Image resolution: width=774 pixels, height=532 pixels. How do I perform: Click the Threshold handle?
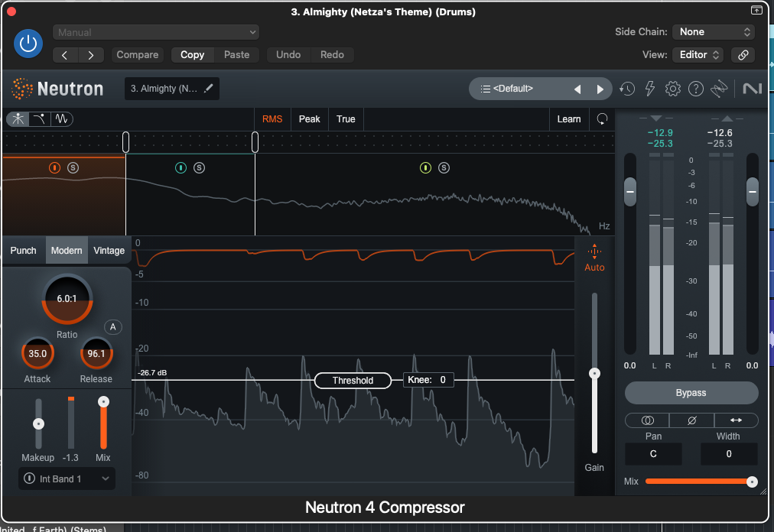click(353, 381)
